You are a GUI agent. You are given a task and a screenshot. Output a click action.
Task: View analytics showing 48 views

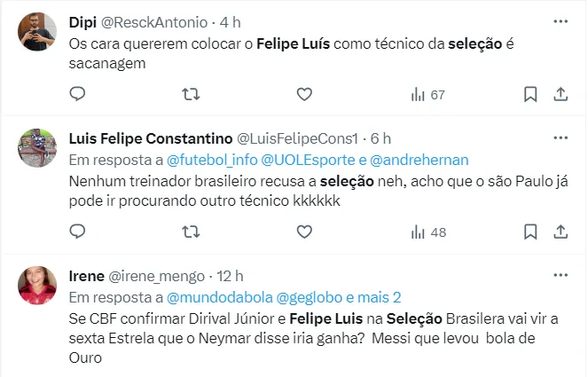click(427, 232)
